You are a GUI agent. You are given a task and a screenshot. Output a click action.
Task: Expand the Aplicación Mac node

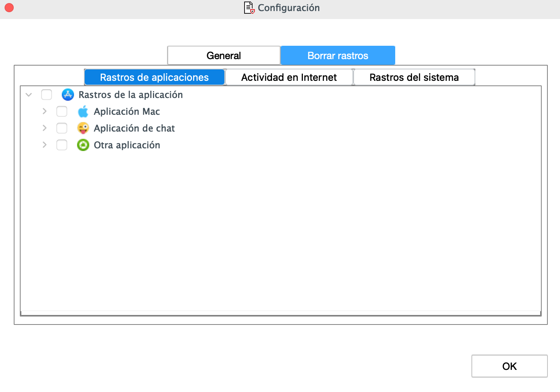pos(45,111)
